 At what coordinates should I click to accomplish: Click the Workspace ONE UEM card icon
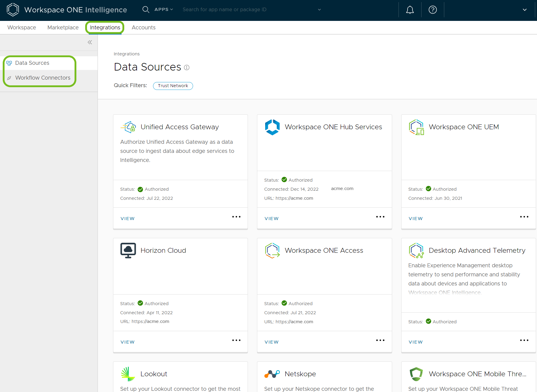pos(416,127)
